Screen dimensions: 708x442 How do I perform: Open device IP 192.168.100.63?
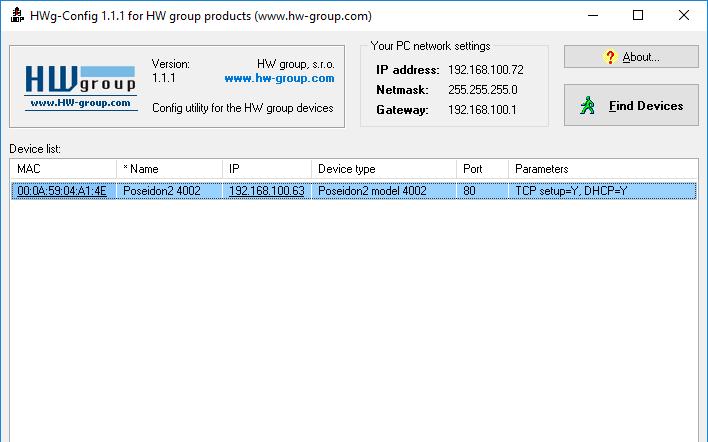267,191
